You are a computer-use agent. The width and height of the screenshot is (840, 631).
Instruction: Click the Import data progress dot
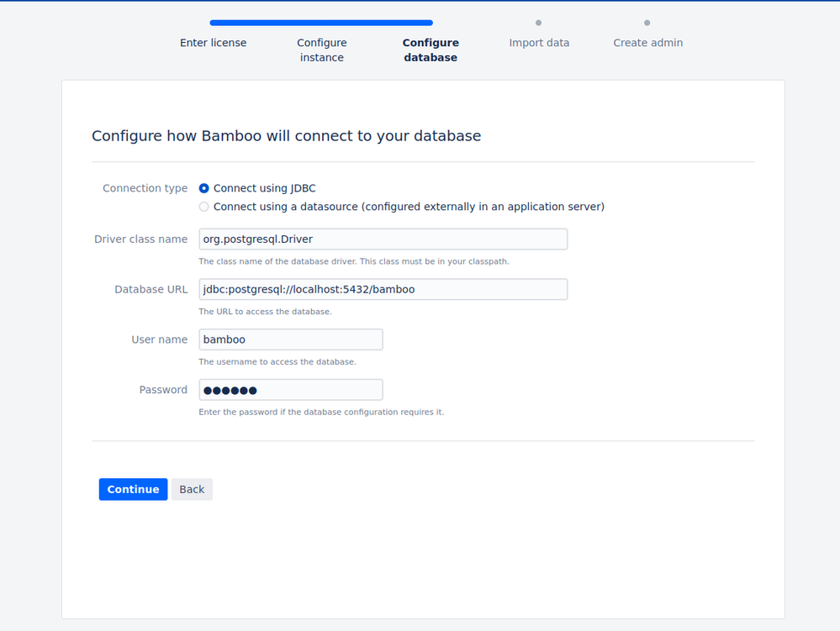(x=538, y=23)
